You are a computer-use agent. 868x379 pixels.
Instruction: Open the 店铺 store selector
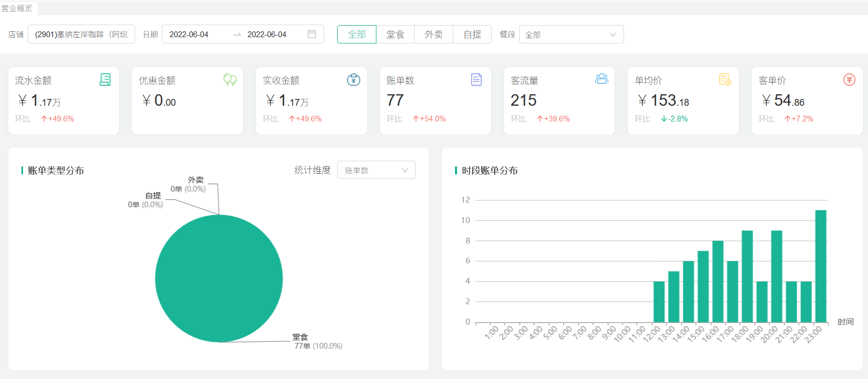pyautogui.click(x=81, y=35)
